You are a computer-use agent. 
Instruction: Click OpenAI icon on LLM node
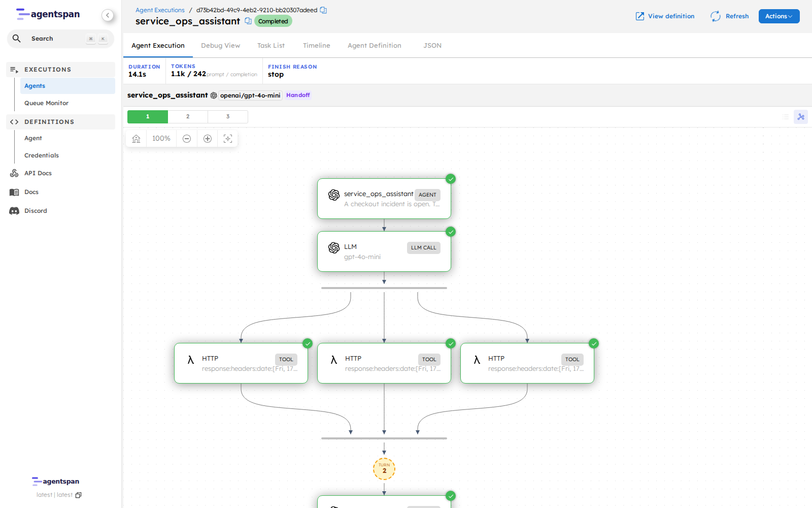pyautogui.click(x=334, y=248)
